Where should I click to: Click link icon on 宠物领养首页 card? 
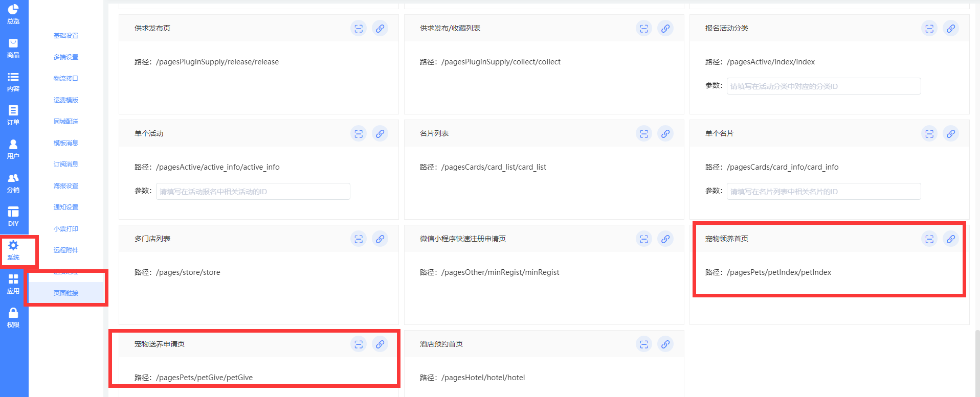pos(951,239)
